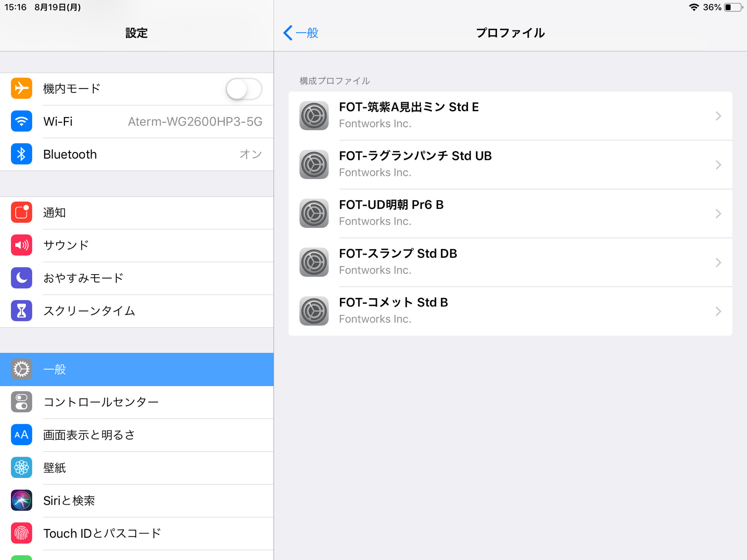Select 画面表示と明るさ in sidebar
The image size is (747, 560).
[x=137, y=435]
